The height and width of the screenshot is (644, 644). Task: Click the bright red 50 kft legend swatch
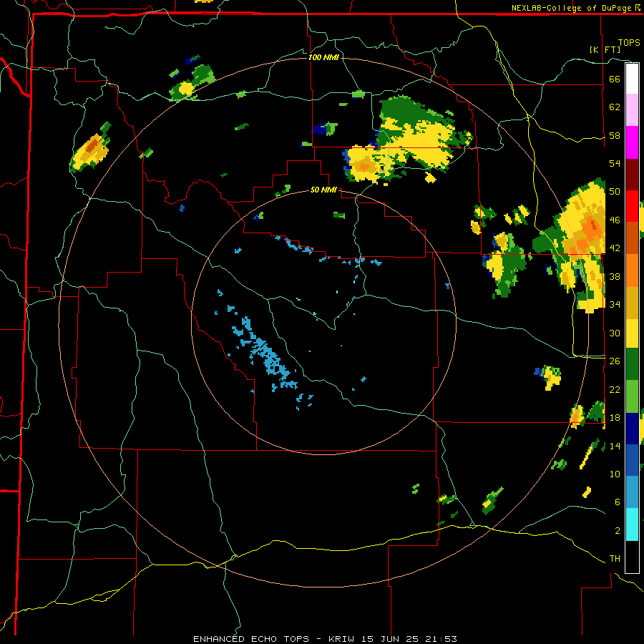(x=632, y=206)
